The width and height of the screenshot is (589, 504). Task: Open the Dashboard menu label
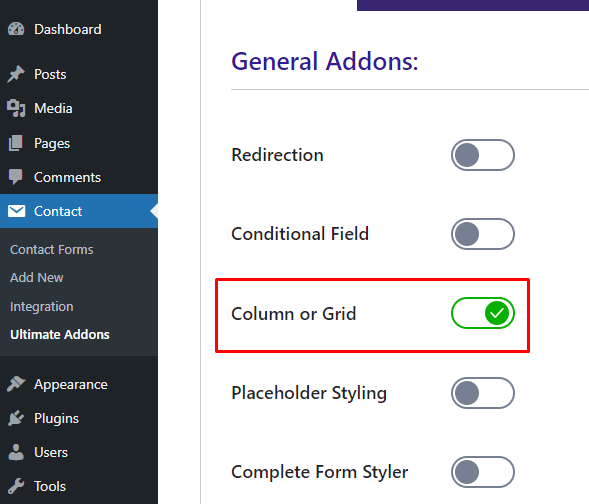pyautogui.click(x=68, y=29)
